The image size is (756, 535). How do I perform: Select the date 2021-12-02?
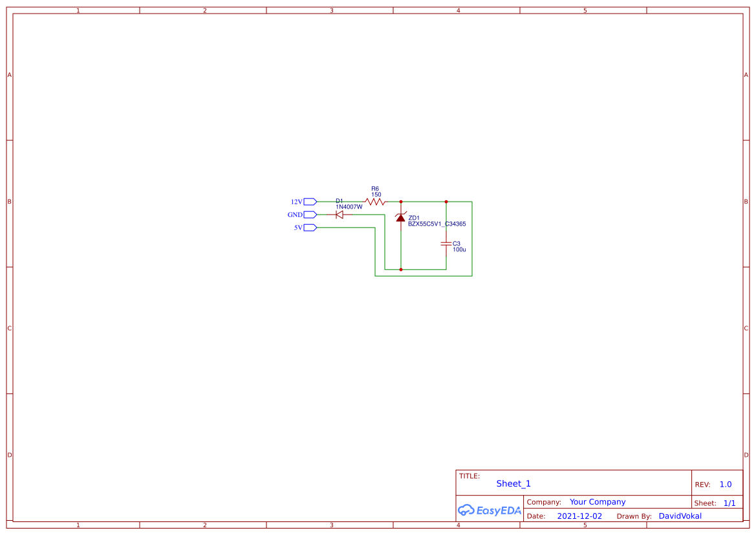point(579,516)
